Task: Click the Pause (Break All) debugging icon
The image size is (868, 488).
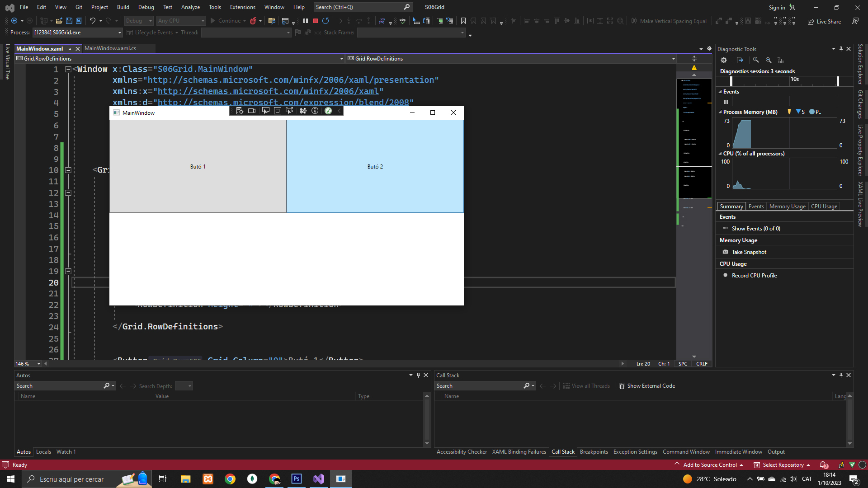Action: pos(306,21)
